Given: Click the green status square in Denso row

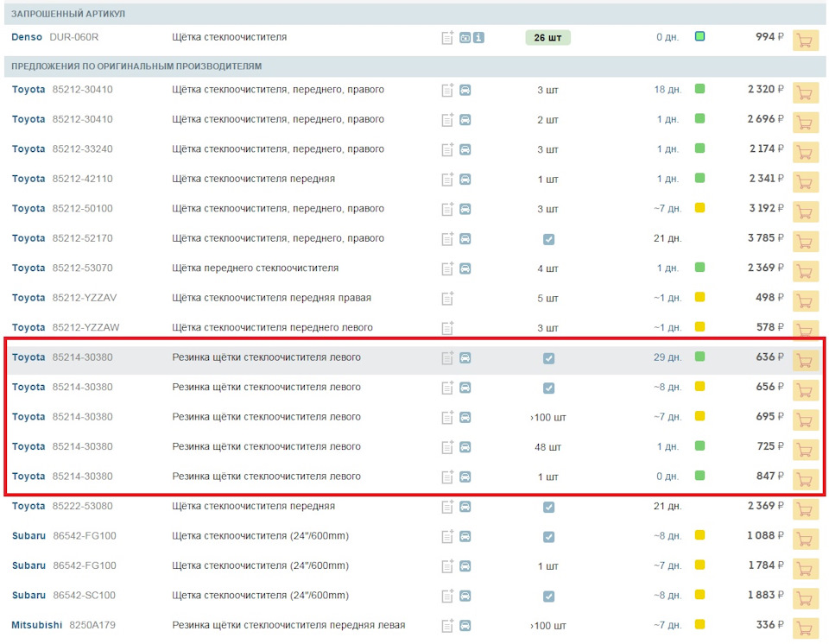Looking at the screenshot, I should (699, 36).
